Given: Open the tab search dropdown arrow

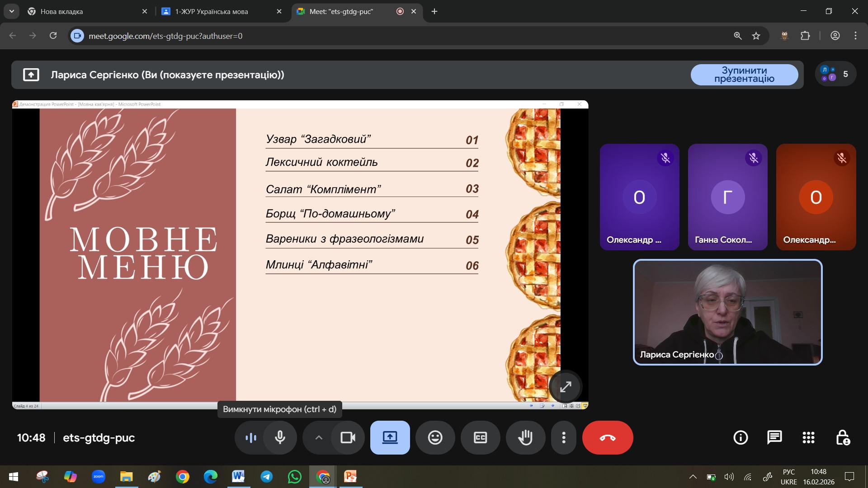Looking at the screenshot, I should tap(11, 11).
